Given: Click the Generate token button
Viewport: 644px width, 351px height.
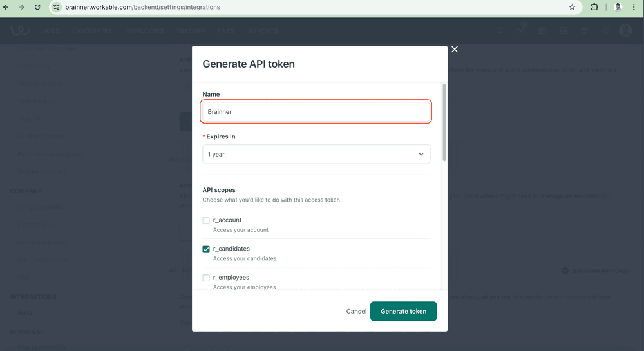Looking at the screenshot, I should click(403, 311).
